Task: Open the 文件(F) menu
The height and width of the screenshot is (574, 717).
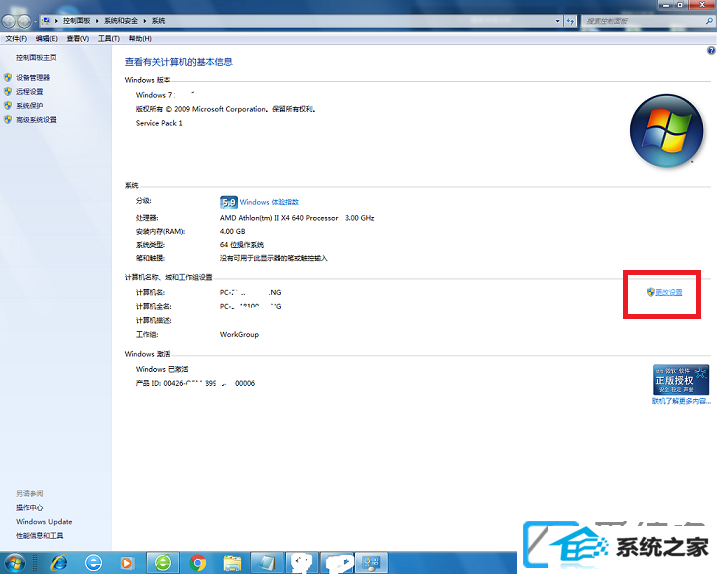Action: point(16,38)
